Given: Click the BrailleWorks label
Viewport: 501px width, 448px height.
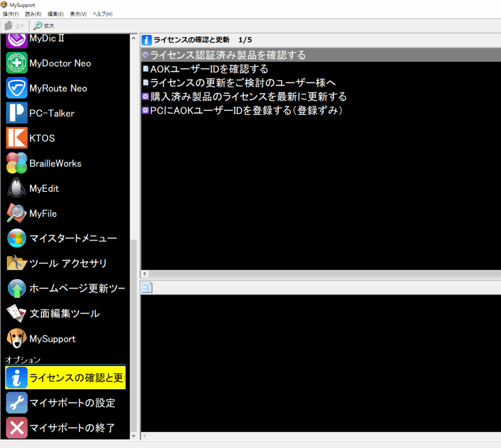Looking at the screenshot, I should click(55, 163).
